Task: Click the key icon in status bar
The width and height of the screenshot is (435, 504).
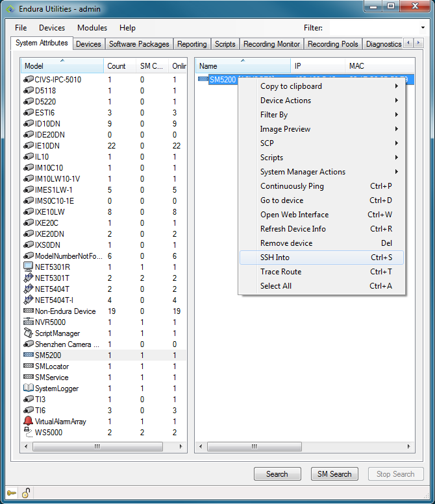Action: pos(12,493)
